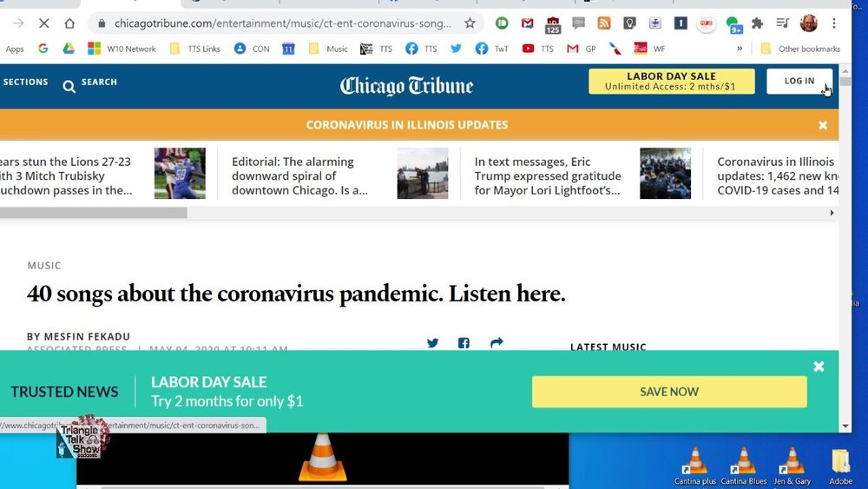
Task: Open Coronavirus in Illinois Updates banner
Action: (x=407, y=124)
